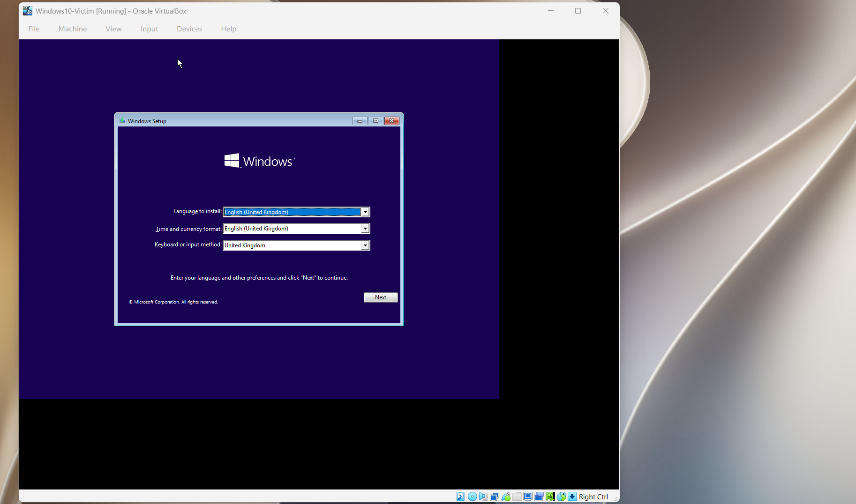Click the network adapters status icon
The width and height of the screenshot is (856, 504).
coord(495,497)
